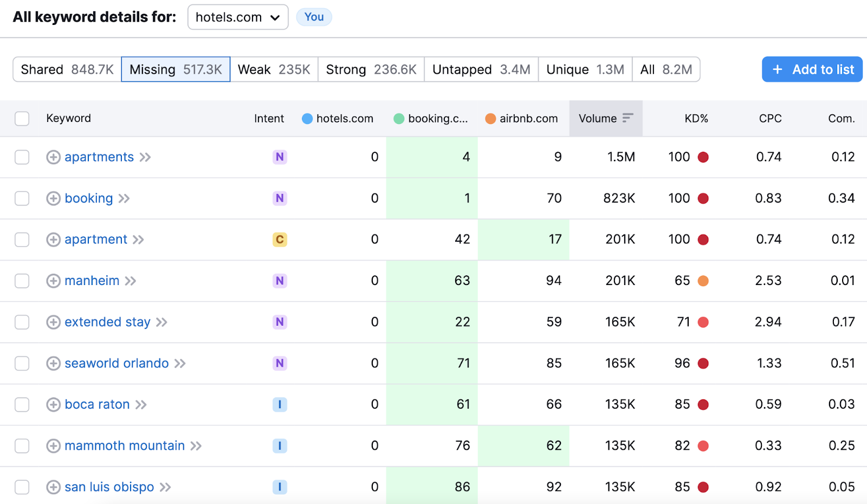Viewport: 867px width, 504px height.
Task: Select the All 8.2M tab
Action: coord(666,69)
